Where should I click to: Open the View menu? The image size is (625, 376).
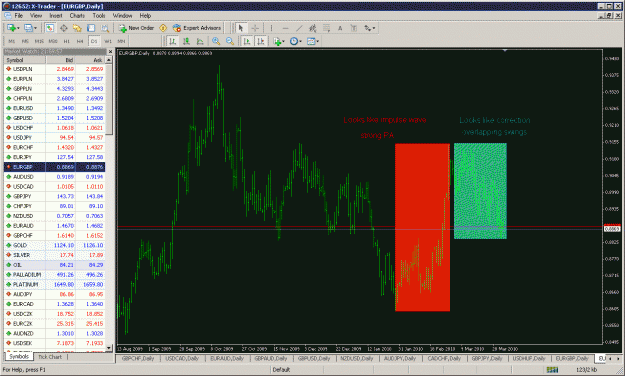(x=36, y=16)
